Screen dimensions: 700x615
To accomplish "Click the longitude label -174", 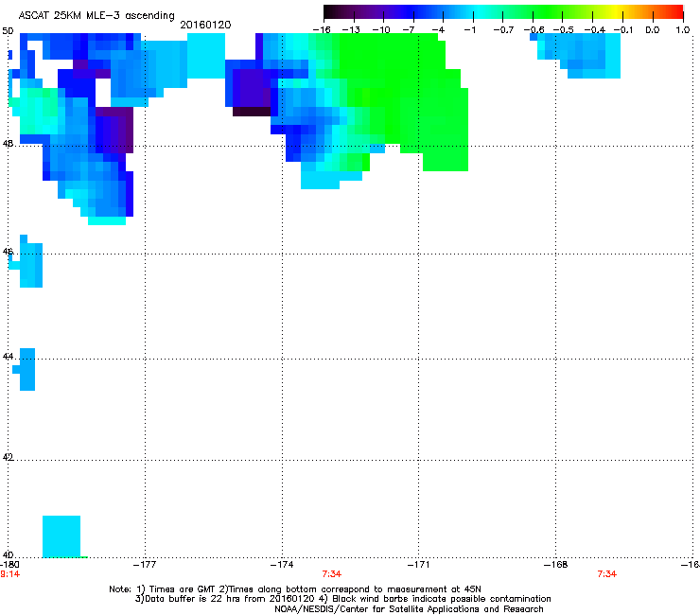I will [x=282, y=565].
